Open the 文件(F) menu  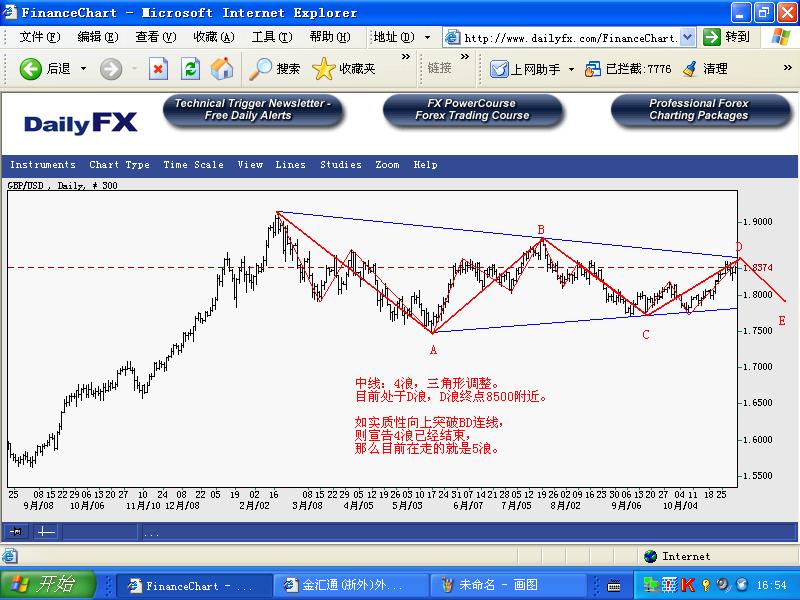pyautogui.click(x=40, y=37)
